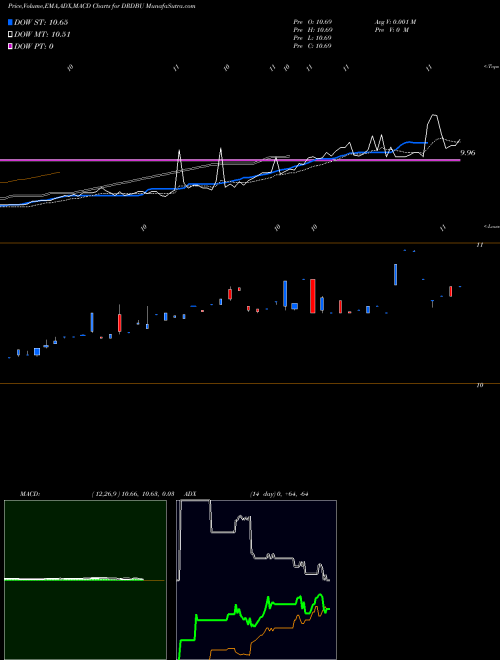Click the 'Avg V: 0.001 M' value

click(395, 22)
